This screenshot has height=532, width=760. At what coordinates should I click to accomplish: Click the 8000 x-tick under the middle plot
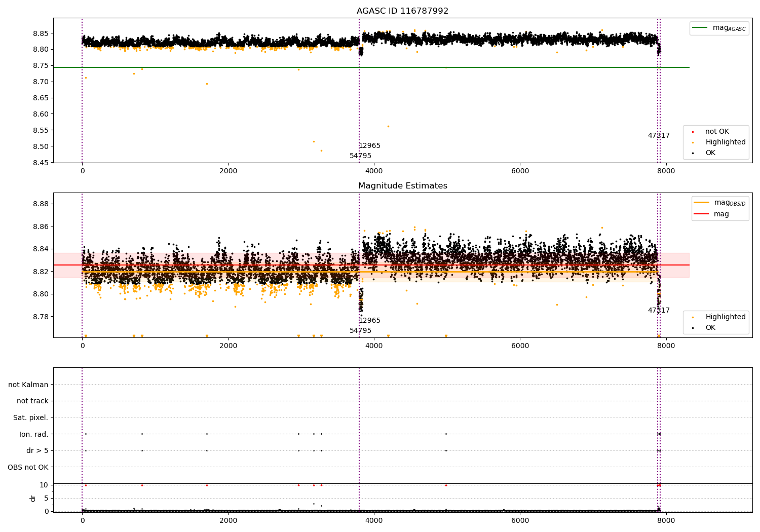[666, 346]
